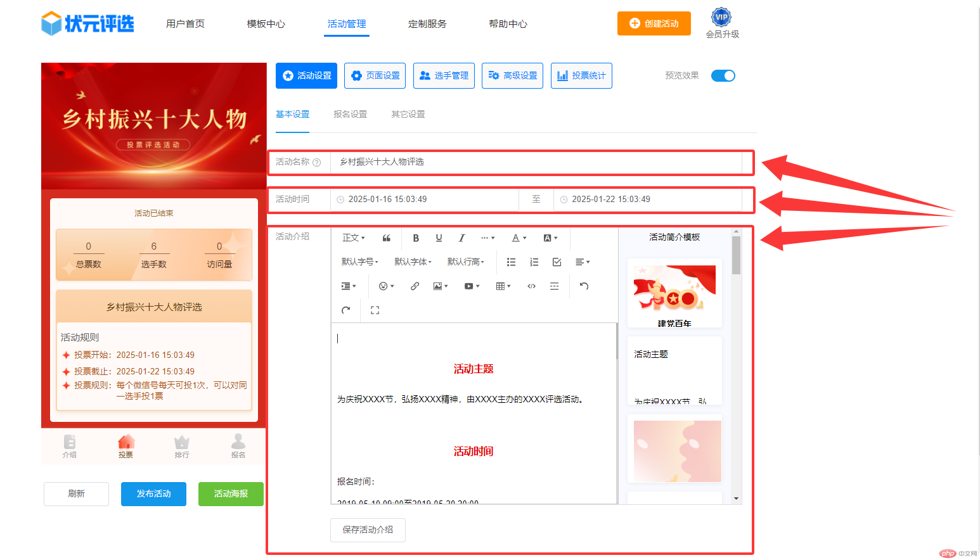The height and width of the screenshot is (560, 980).
Task: Open 投票 in the phone preview footer
Action: click(126, 447)
